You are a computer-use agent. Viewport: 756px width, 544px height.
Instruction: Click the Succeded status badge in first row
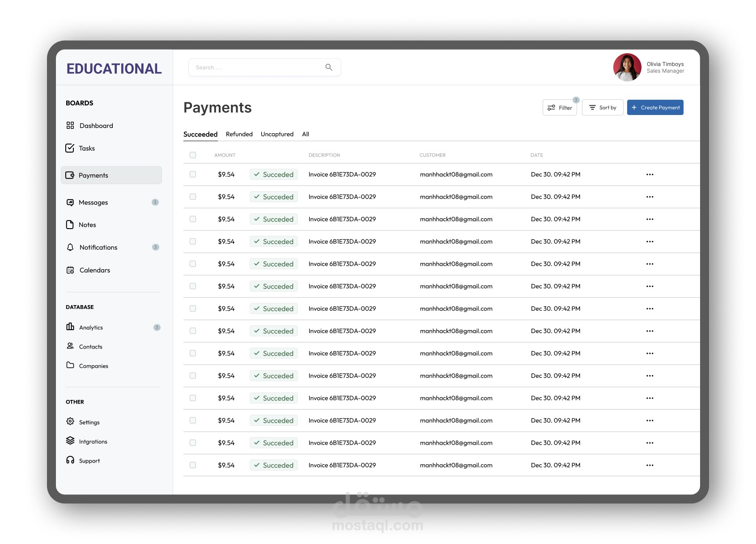tap(274, 174)
